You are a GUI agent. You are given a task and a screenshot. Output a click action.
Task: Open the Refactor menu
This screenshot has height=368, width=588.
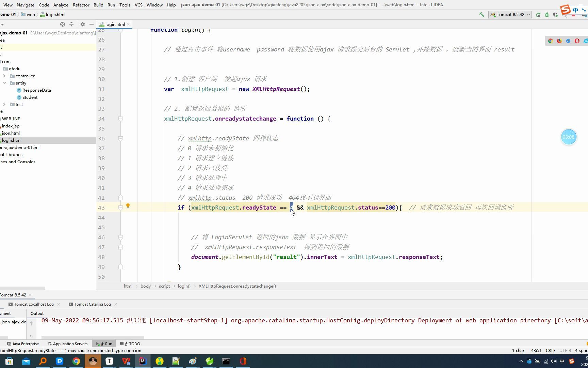[x=81, y=5]
